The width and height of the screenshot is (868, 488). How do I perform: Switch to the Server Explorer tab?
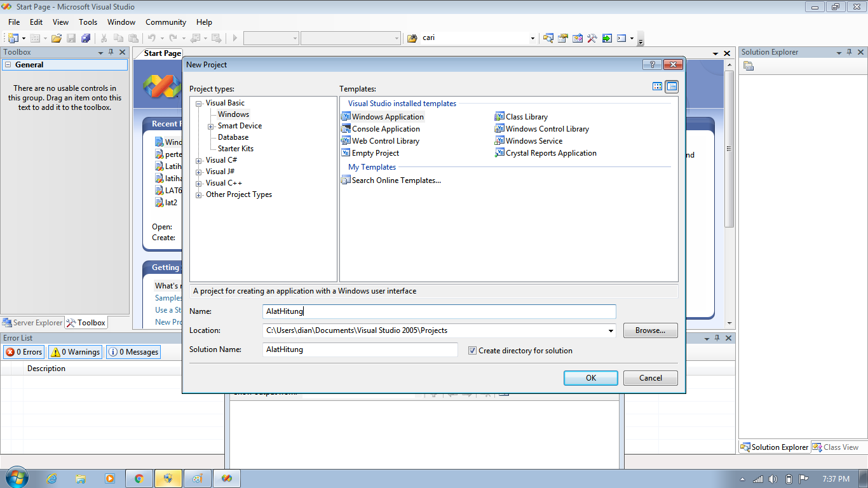tap(32, 323)
